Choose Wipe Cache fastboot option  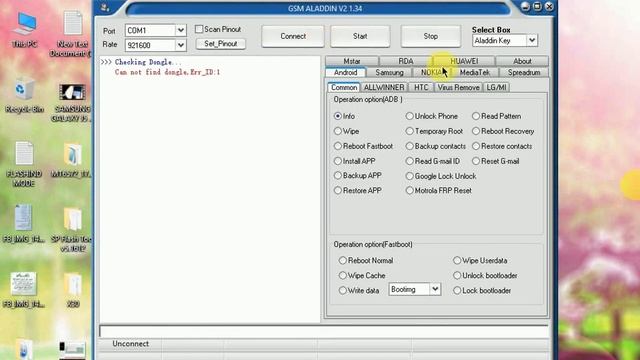click(x=342, y=276)
